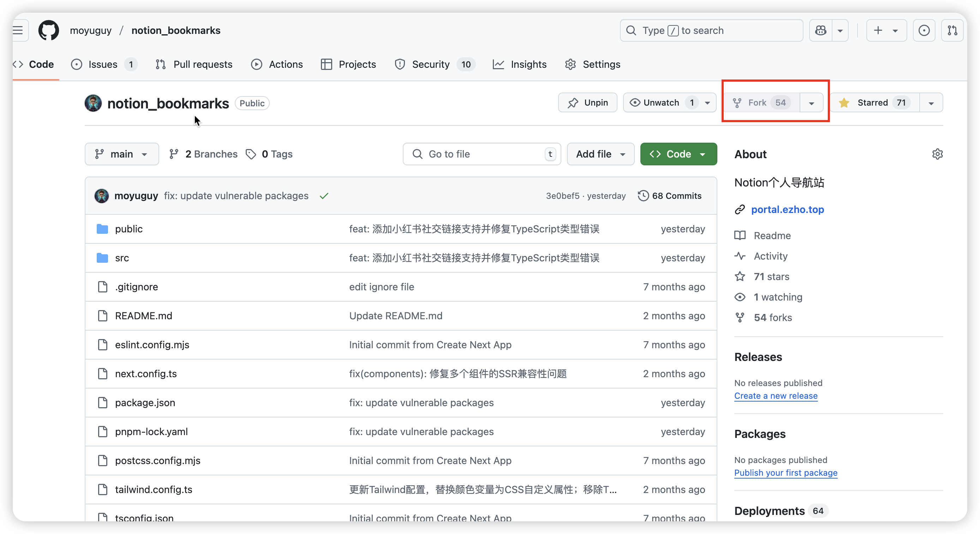
Task: Open commit hash 3e0bef5
Action: (563, 196)
